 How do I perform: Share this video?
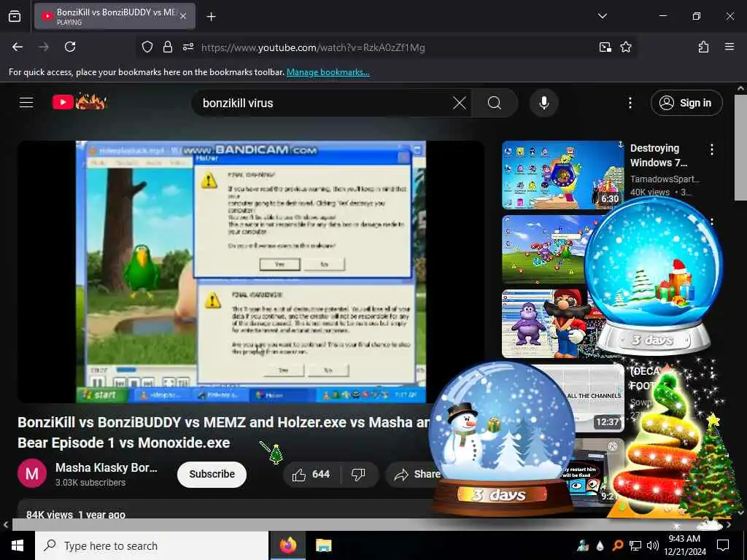click(x=414, y=474)
